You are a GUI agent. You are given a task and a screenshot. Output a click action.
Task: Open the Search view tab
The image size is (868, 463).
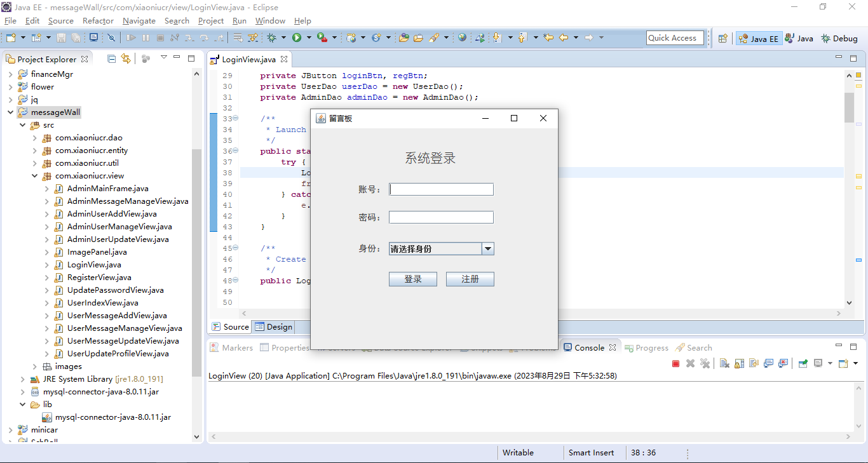coord(694,347)
